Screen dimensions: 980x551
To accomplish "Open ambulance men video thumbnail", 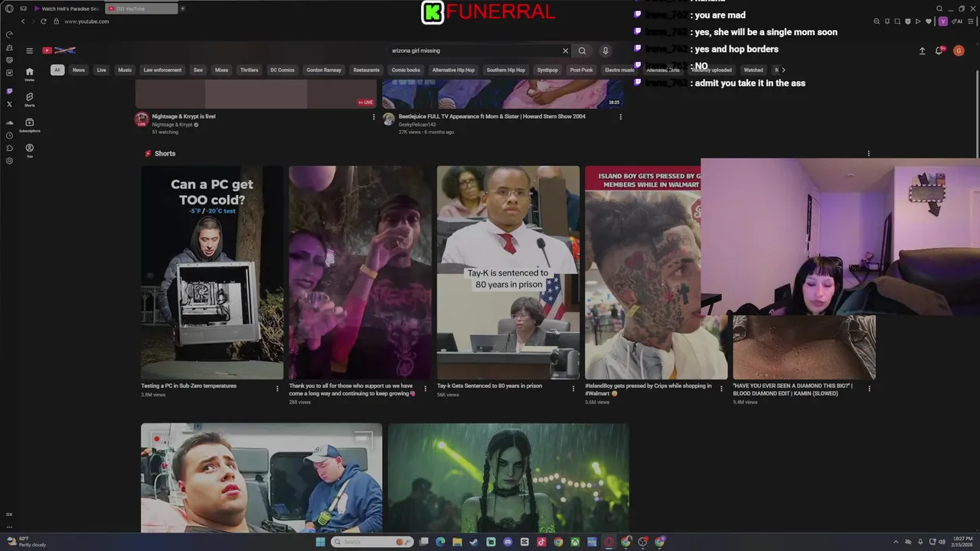I will [x=261, y=478].
